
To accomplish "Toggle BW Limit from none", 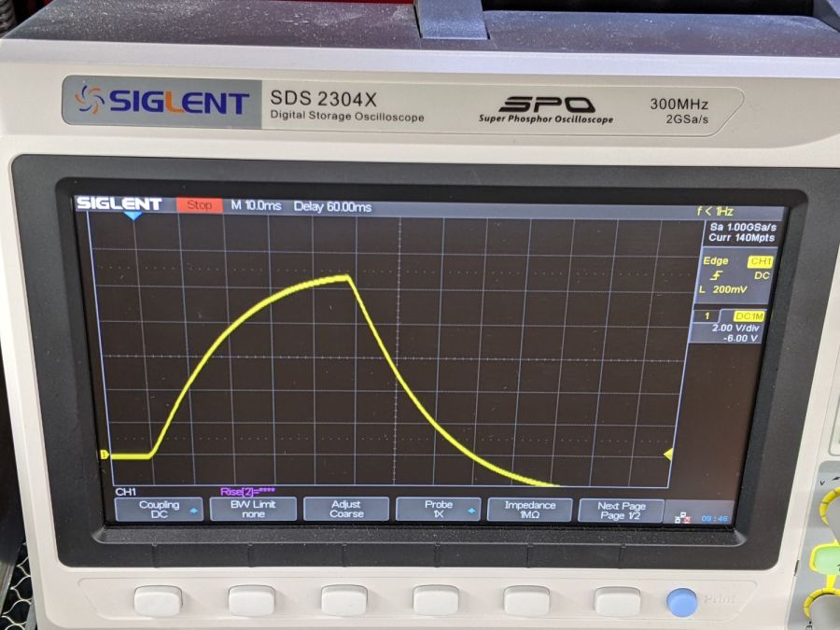I will click(252, 507).
